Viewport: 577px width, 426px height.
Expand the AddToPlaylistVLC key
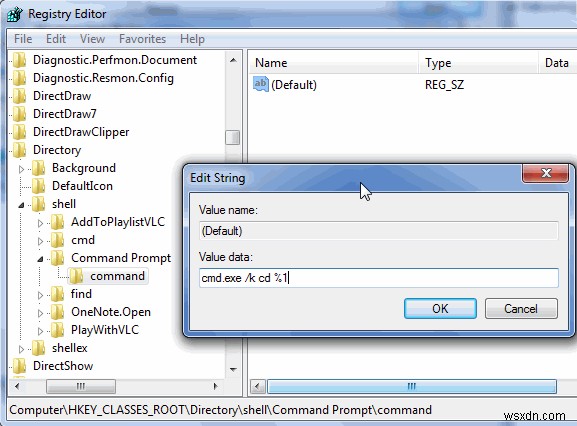40,223
